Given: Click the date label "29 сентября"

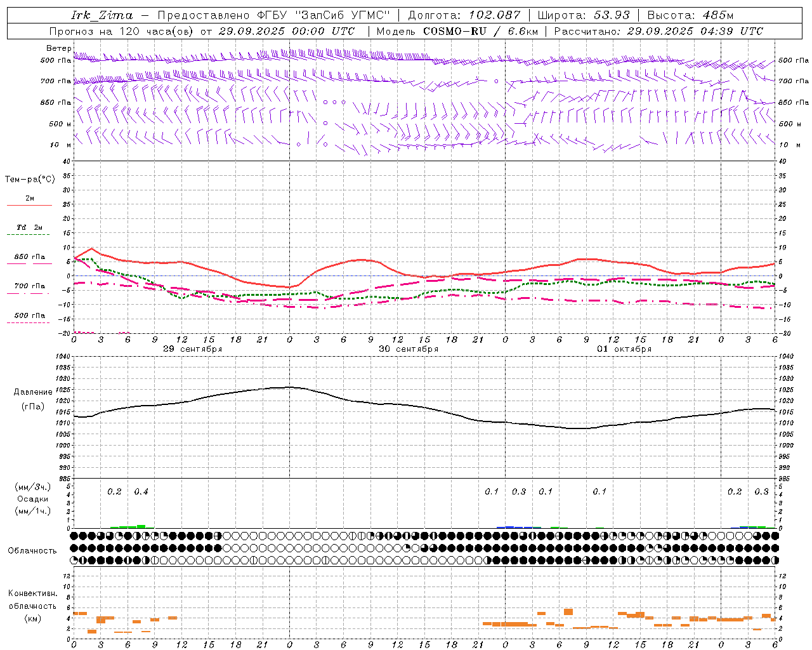Looking at the screenshot, I should tap(192, 349).
